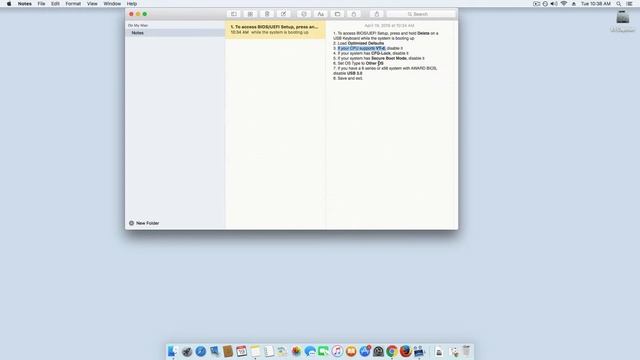Insert a checklist using the toolbar icon
The image size is (640, 360).
(304, 14)
